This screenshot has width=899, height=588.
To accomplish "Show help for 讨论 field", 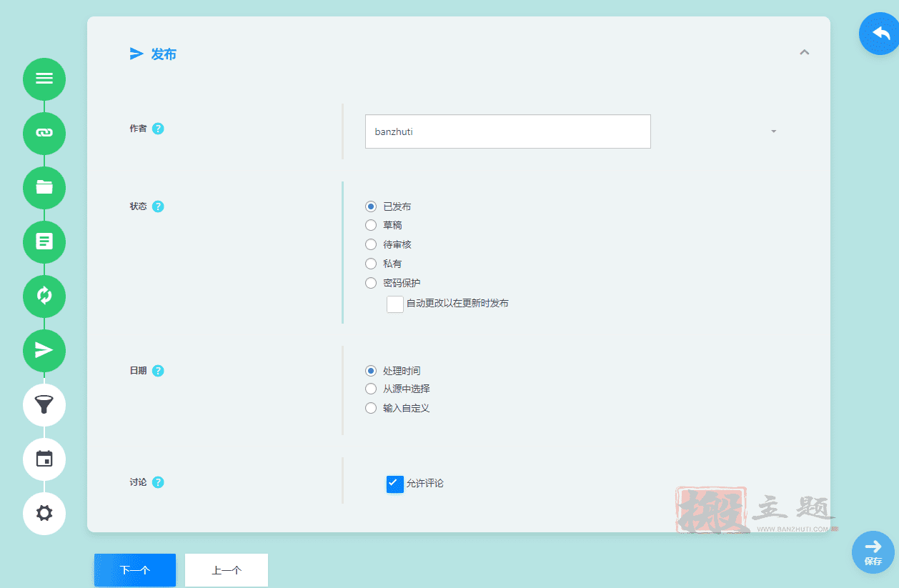I will pos(158,482).
